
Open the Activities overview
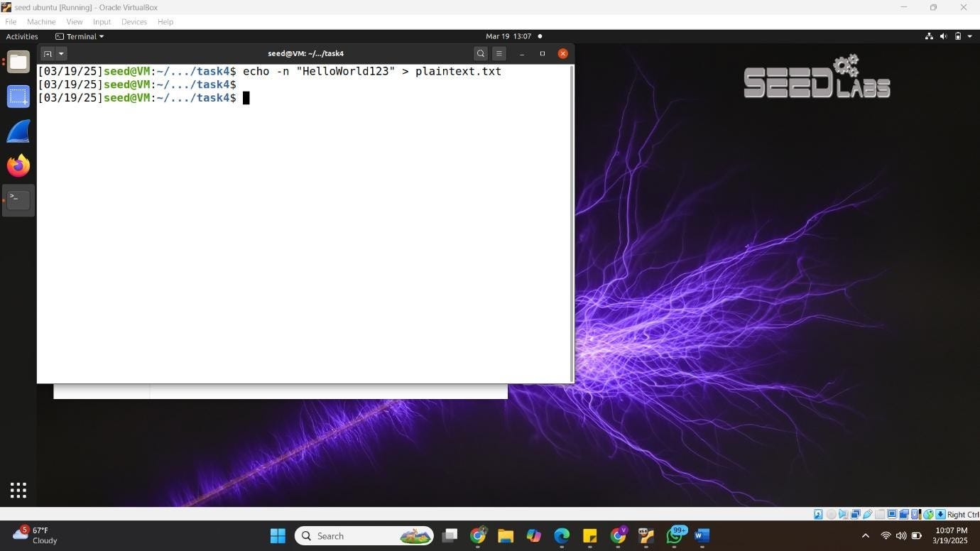[x=22, y=36]
